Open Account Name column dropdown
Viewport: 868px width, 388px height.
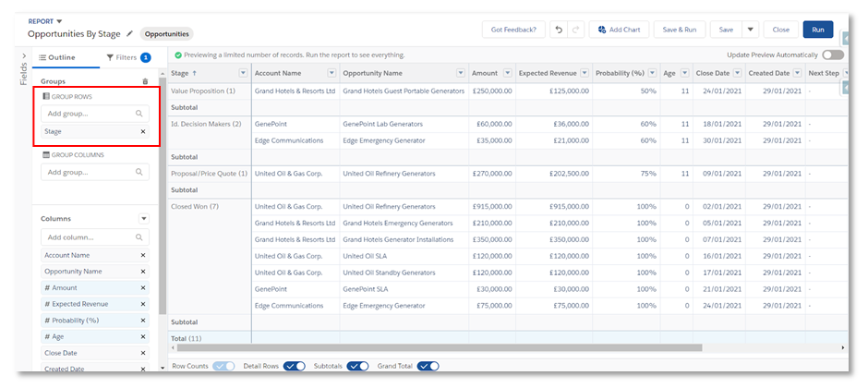[332, 73]
